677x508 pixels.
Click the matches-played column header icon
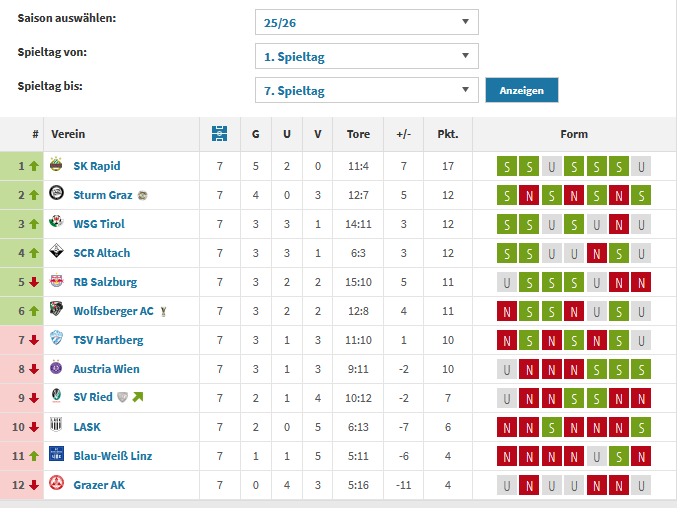tap(220, 133)
